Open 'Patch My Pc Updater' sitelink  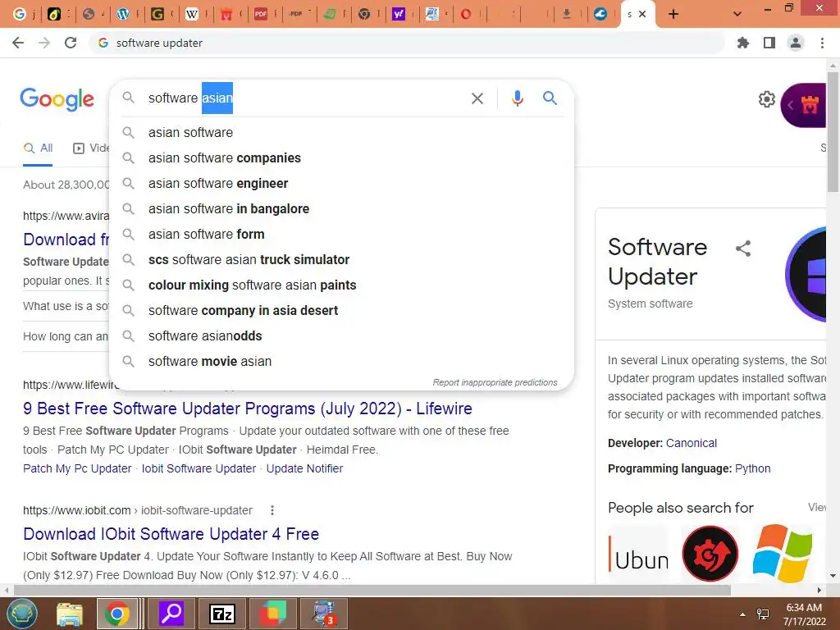pos(77,468)
